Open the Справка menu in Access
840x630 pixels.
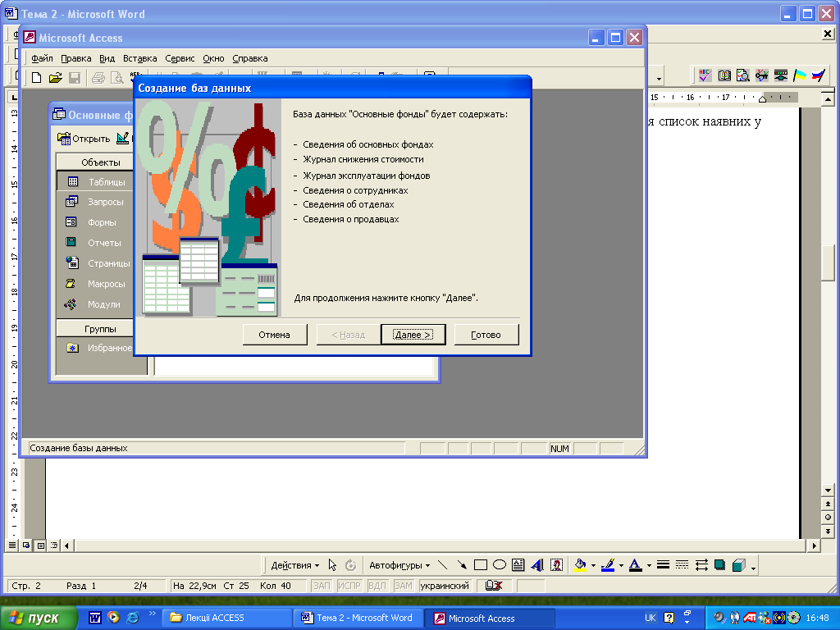249,58
